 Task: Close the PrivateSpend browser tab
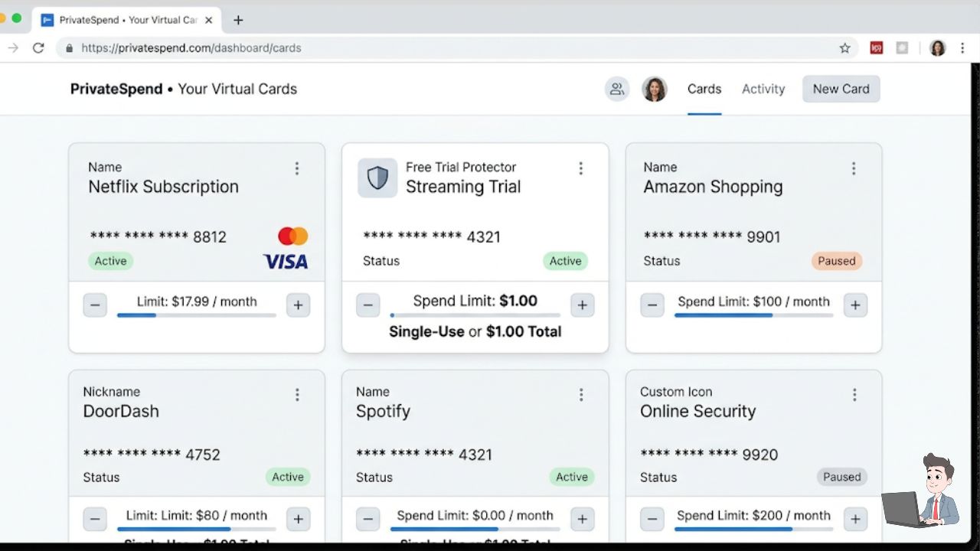209,20
